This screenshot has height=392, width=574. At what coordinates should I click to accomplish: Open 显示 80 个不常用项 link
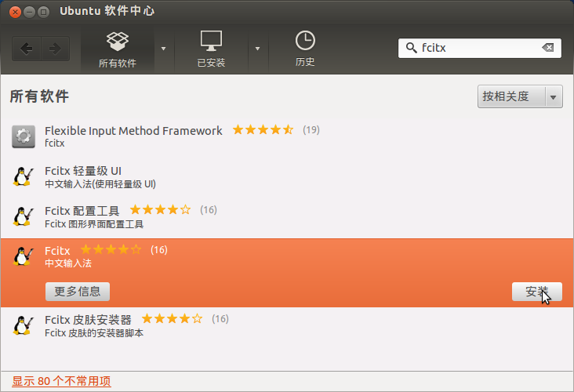click(x=61, y=381)
